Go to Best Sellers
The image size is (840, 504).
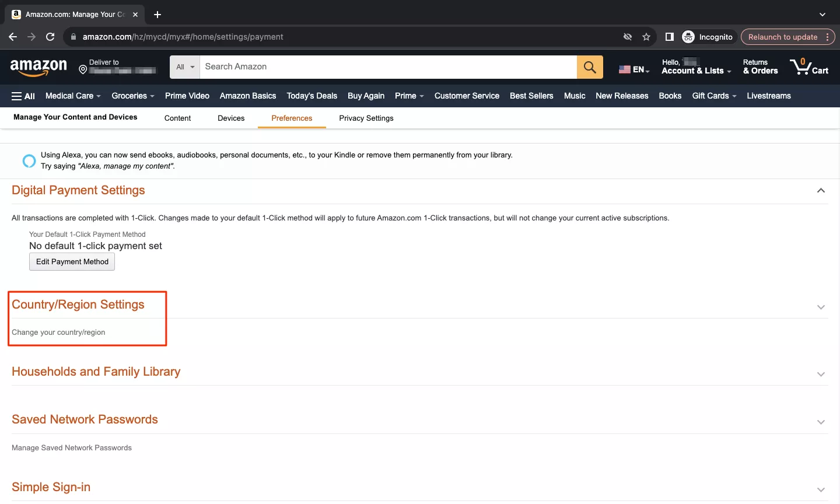coord(531,96)
